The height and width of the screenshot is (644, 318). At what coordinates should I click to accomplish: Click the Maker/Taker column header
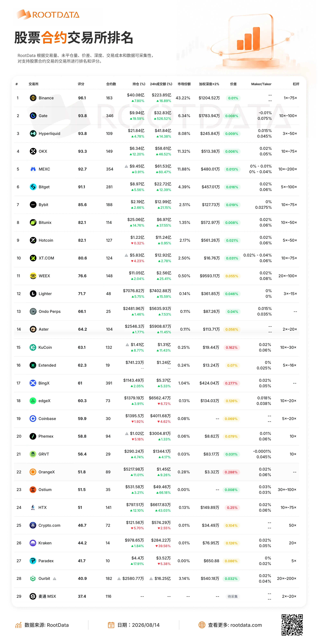click(x=261, y=84)
